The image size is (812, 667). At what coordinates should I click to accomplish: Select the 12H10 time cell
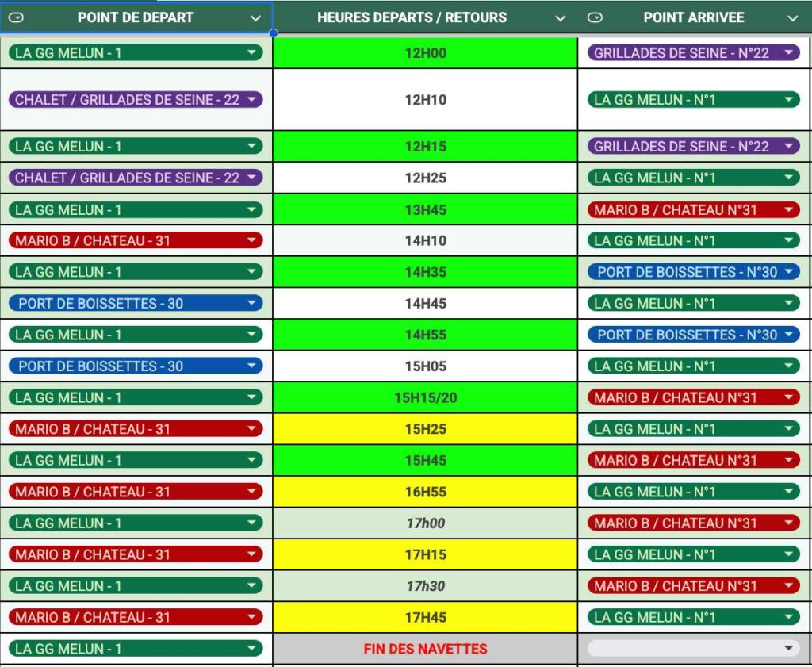point(425,100)
